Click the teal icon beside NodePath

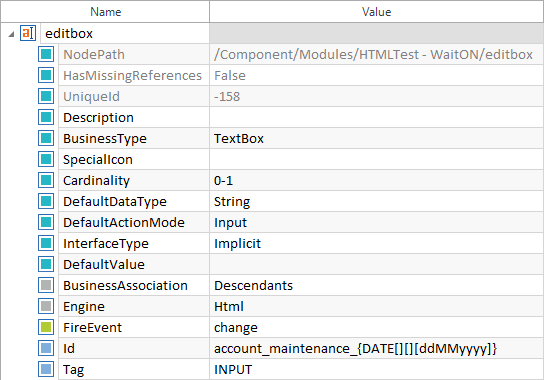coord(46,54)
